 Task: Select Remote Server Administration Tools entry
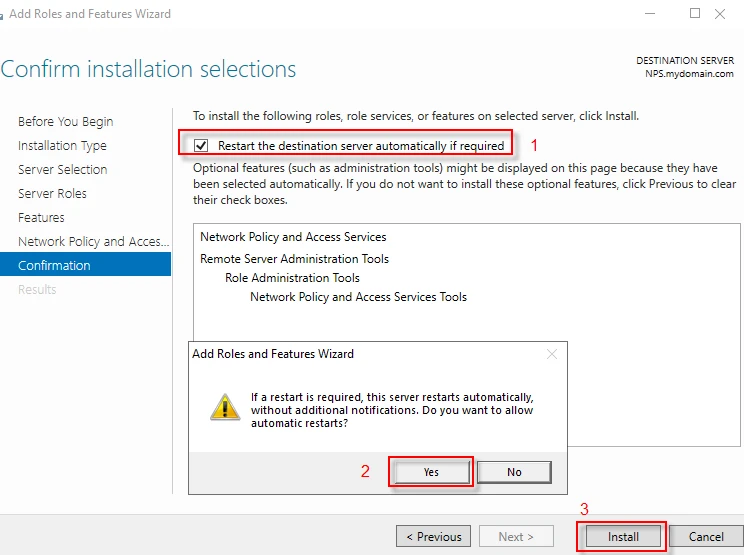[294, 259]
